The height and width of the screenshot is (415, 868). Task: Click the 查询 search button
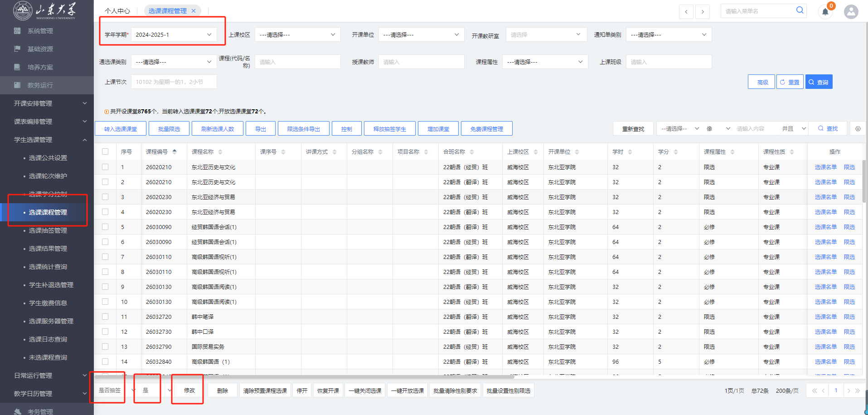[819, 82]
